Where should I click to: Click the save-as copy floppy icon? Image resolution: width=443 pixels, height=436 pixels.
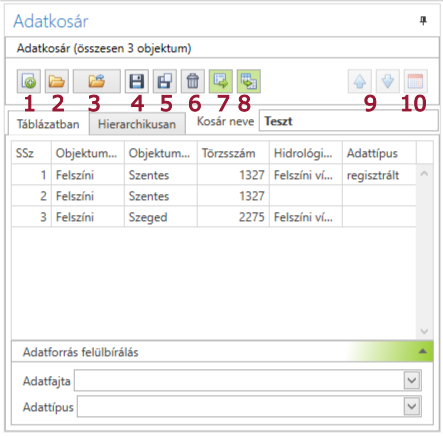[165, 81]
